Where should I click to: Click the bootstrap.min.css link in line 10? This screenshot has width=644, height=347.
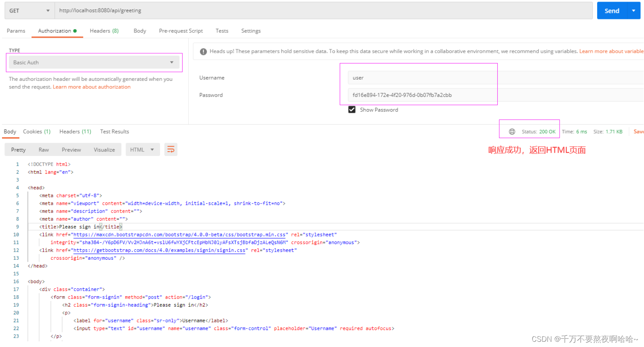[179, 235]
